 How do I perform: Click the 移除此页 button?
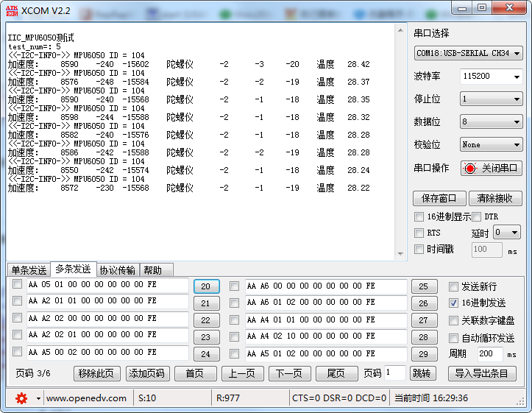coord(97,374)
